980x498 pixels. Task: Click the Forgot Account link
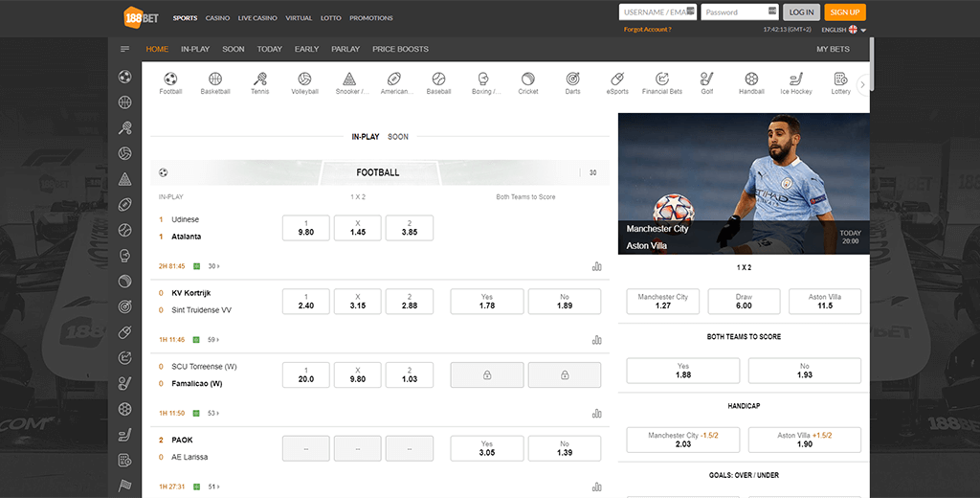point(648,30)
